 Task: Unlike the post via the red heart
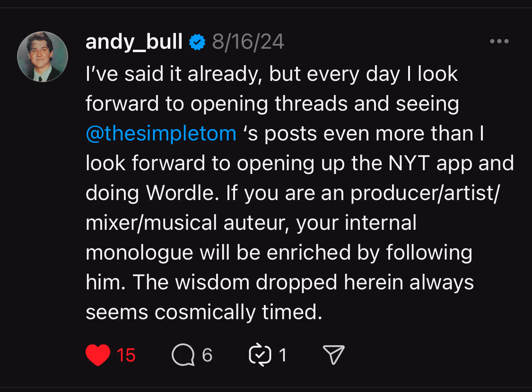click(x=98, y=355)
